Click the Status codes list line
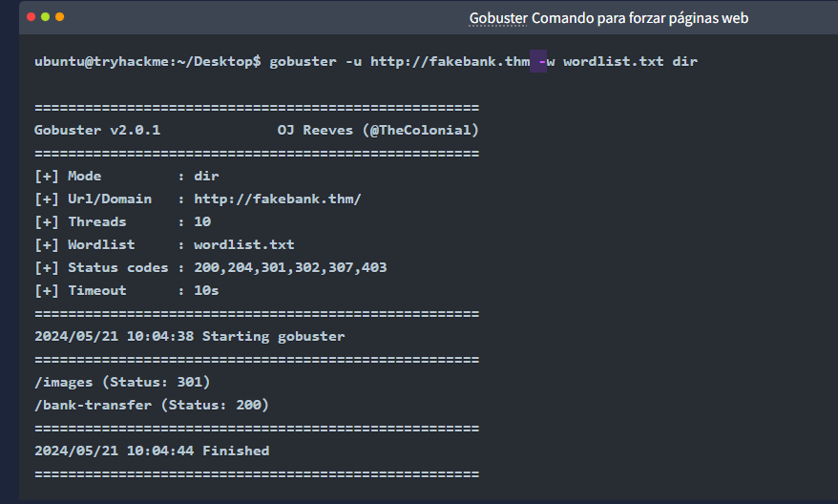 tap(210, 267)
